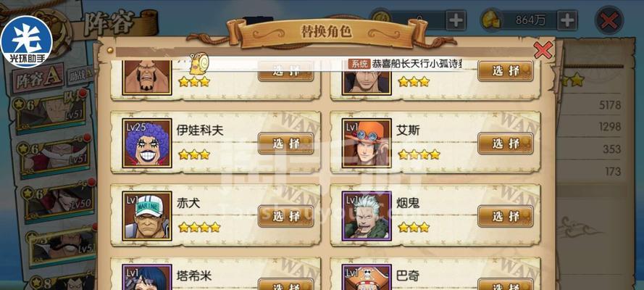The image size is (644, 290).
Task: Choose the 赤犬 character avatar
Action: click(x=147, y=216)
